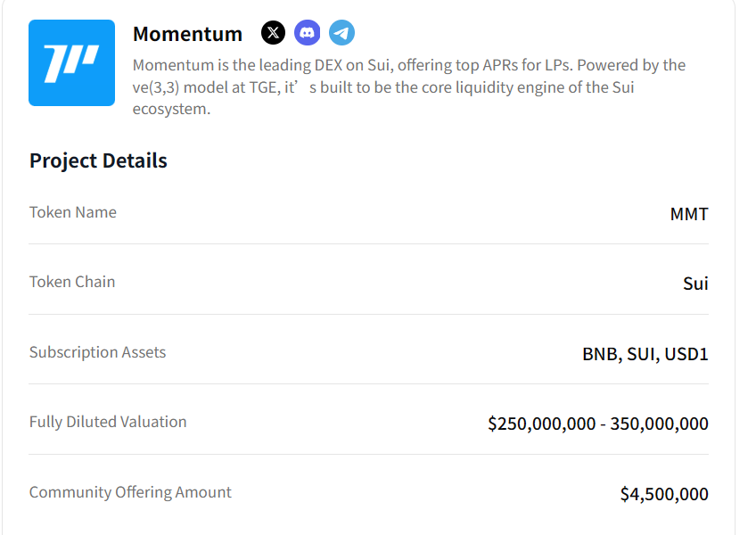The image size is (756, 535).
Task: Select the 'Community Offering Amount' label
Action: coord(130,492)
